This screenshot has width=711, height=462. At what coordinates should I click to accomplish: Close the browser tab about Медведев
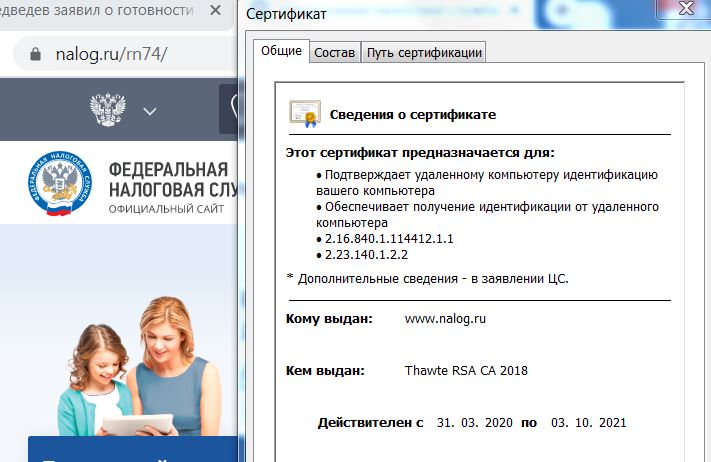[215, 10]
